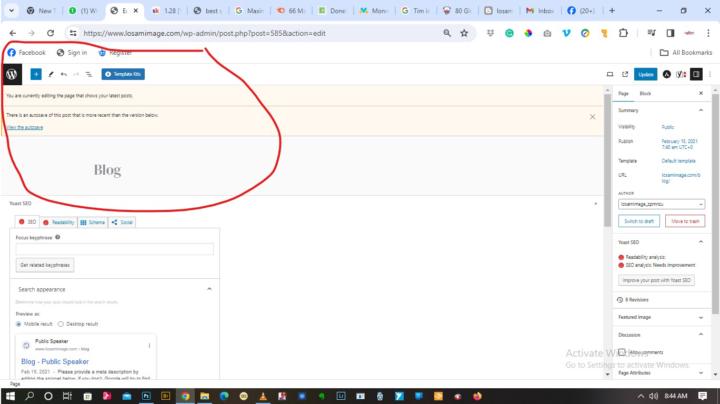
Task: Switch to the Page sidebar tab
Action: click(x=623, y=94)
